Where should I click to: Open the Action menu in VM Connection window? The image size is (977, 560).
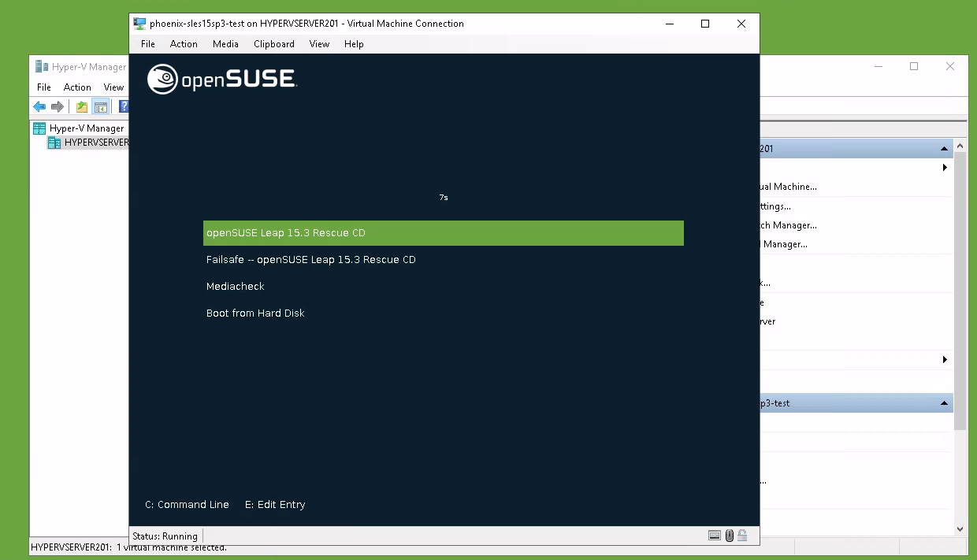(184, 44)
